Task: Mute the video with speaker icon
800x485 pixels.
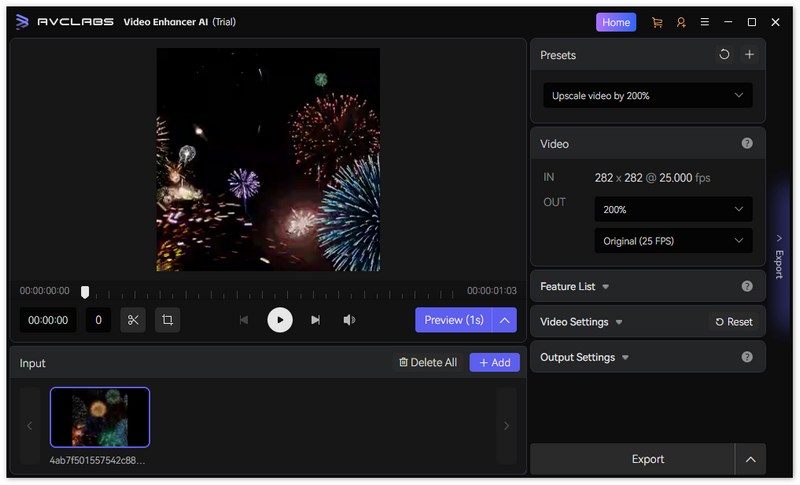Action: click(x=349, y=320)
